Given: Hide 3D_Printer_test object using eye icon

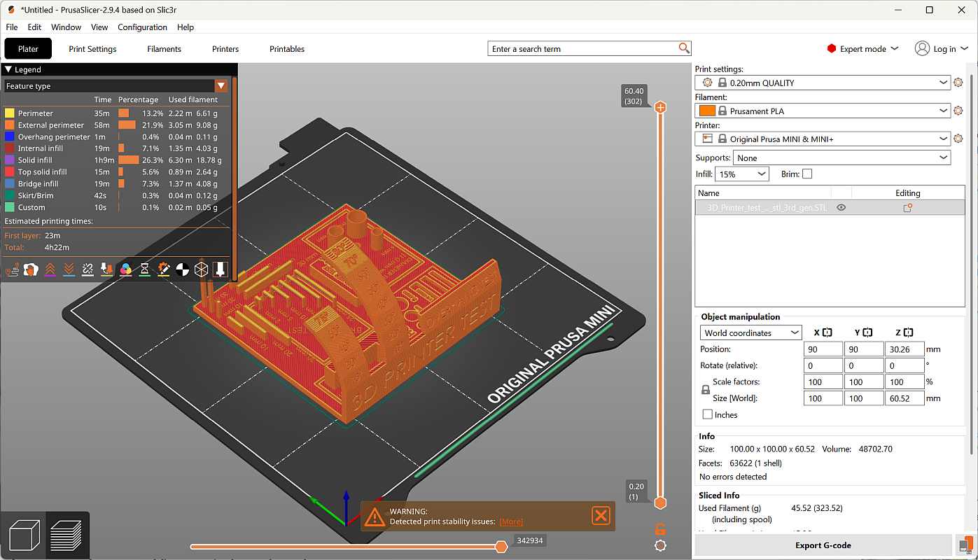Looking at the screenshot, I should (x=841, y=208).
